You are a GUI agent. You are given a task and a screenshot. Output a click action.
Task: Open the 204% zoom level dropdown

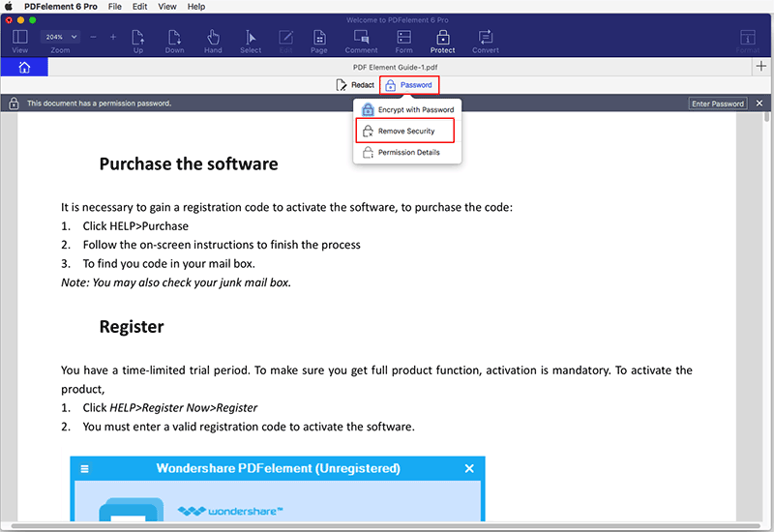pos(60,37)
